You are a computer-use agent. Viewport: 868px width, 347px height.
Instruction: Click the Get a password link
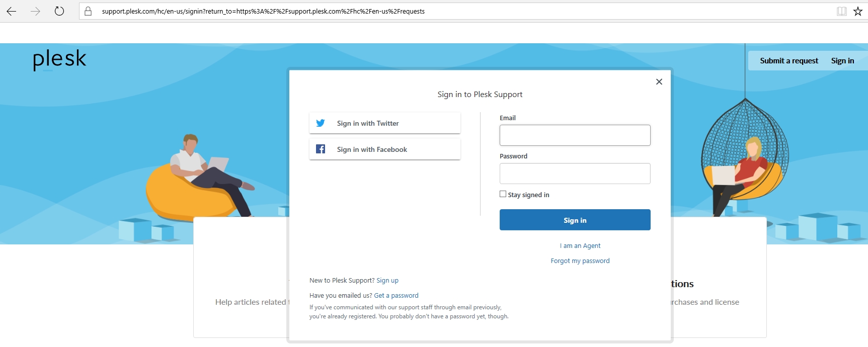[x=396, y=296]
